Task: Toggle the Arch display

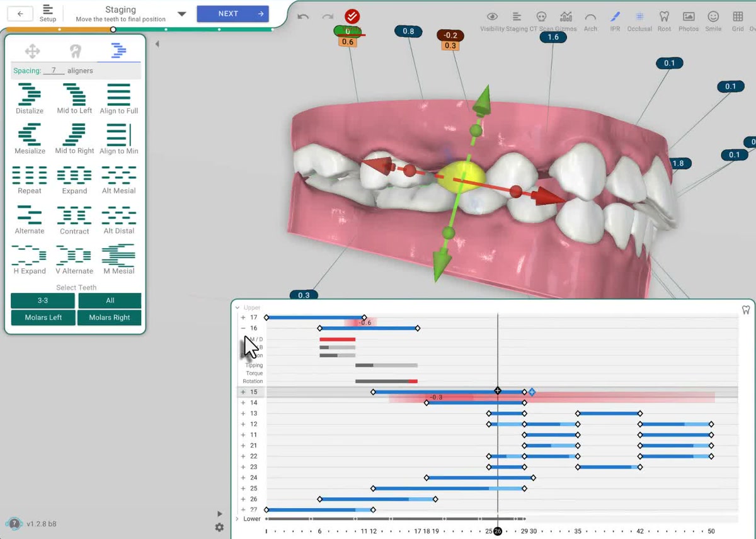Action: [x=590, y=21]
